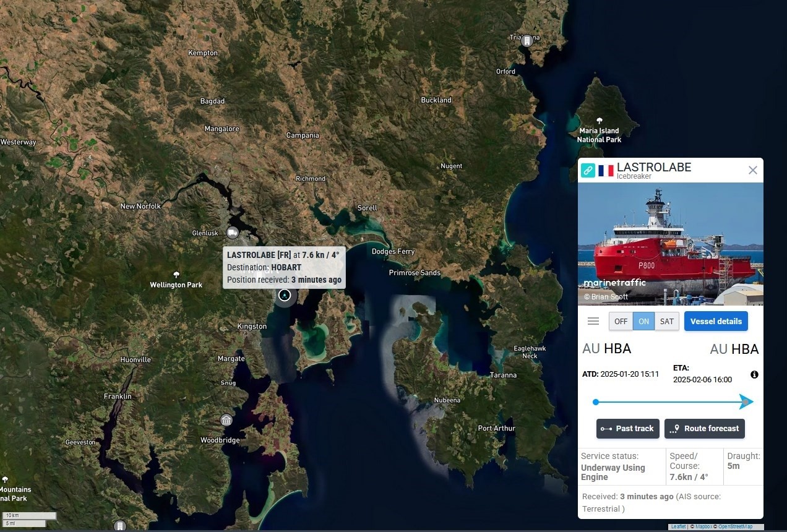Click the museum marker near Woodbridge
The width and height of the screenshot is (787, 532).
click(x=226, y=420)
